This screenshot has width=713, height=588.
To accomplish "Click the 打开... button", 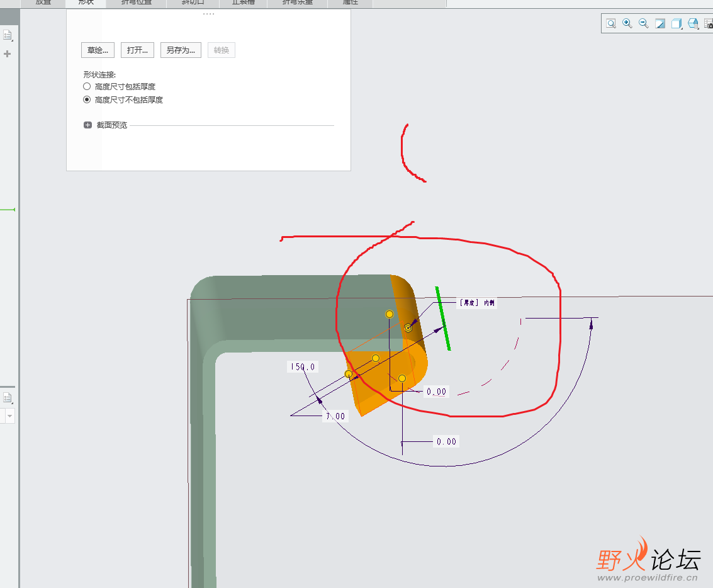I will 137,50.
